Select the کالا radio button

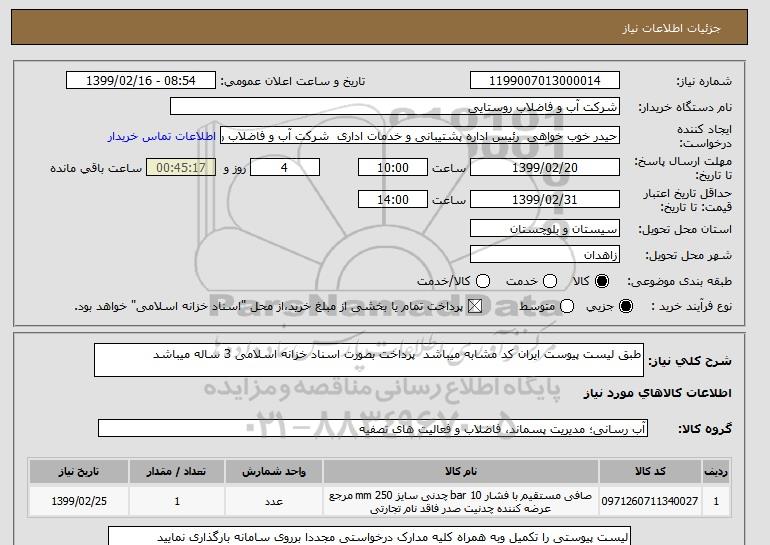tap(602, 281)
